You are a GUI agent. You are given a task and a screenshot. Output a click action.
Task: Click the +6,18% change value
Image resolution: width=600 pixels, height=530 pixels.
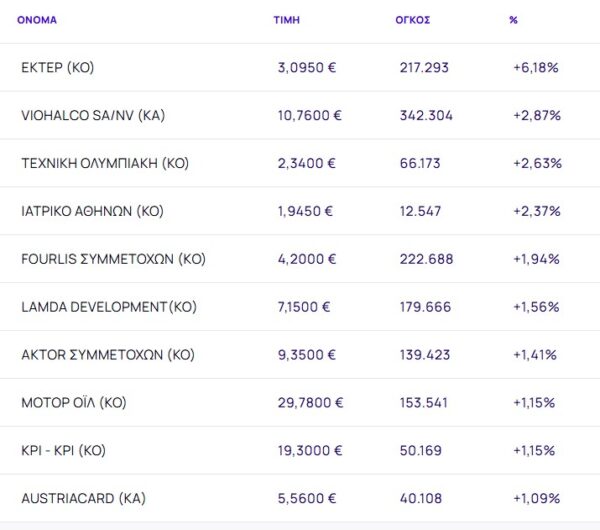pos(535,68)
